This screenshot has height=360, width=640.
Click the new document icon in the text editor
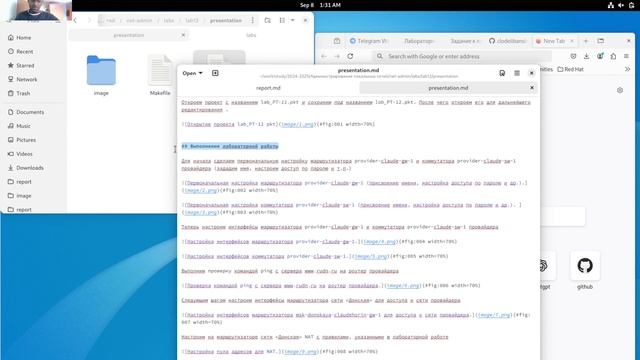pyautogui.click(x=215, y=73)
